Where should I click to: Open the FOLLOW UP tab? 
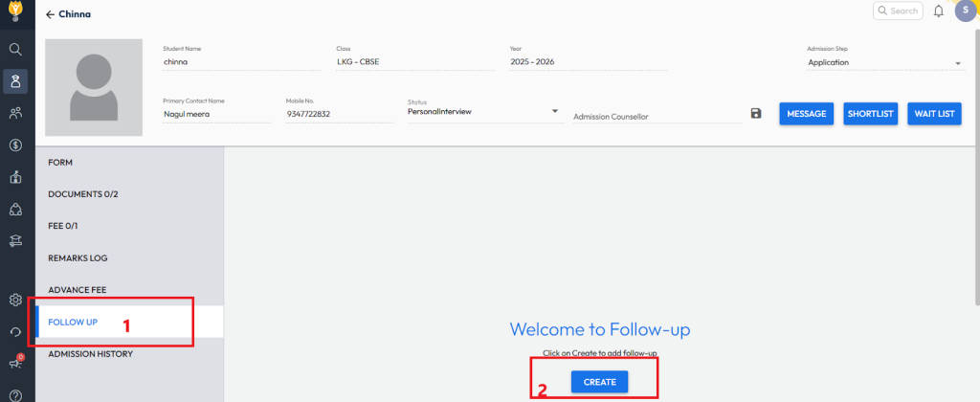[74, 322]
